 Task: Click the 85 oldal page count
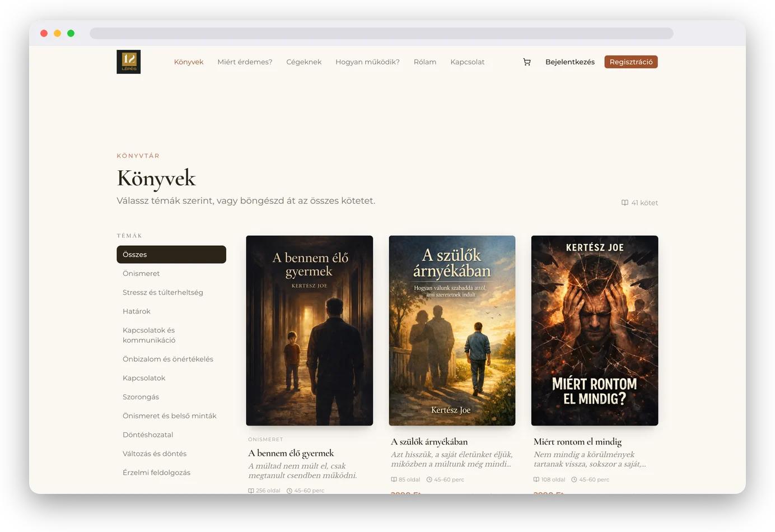pos(405,480)
